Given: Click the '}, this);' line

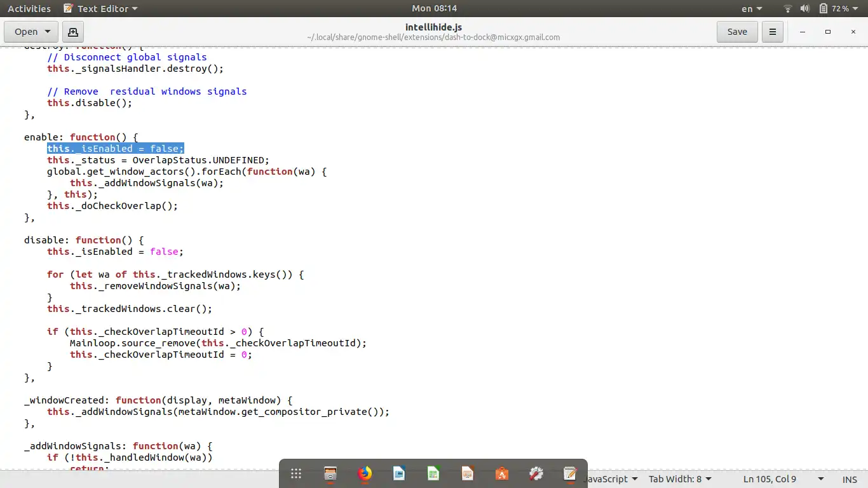Looking at the screenshot, I should click(72, 194).
